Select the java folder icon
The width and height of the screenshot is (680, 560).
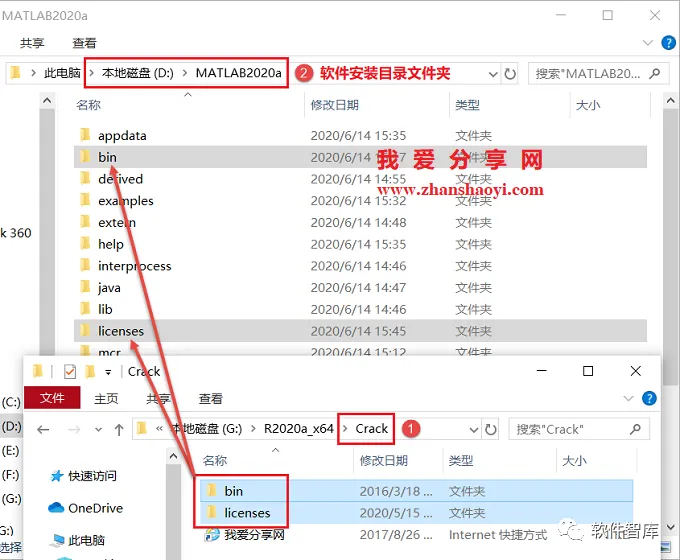[x=85, y=287]
